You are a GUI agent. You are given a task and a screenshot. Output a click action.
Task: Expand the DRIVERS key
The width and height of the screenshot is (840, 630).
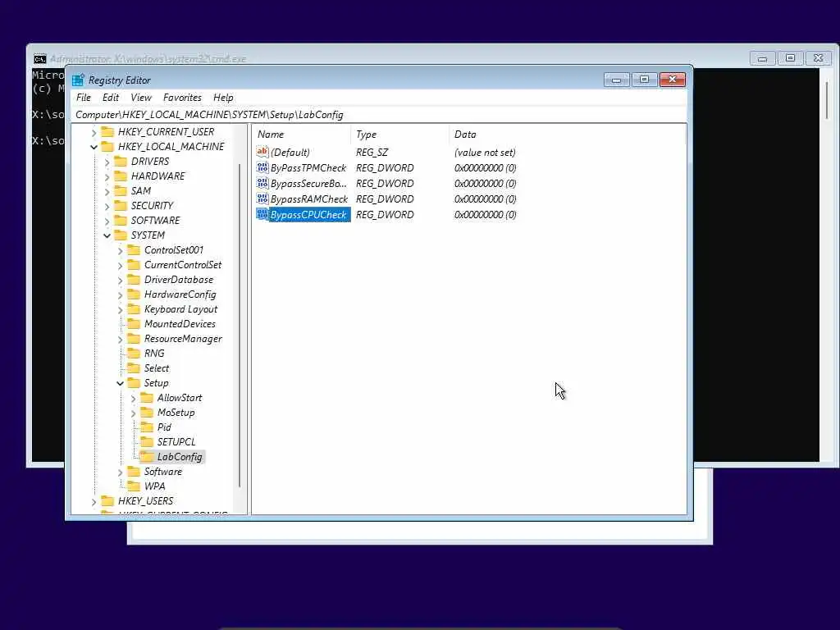(107, 162)
